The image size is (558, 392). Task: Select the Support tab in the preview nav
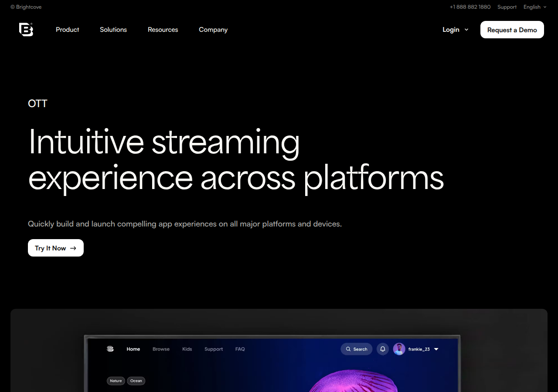pyautogui.click(x=214, y=349)
